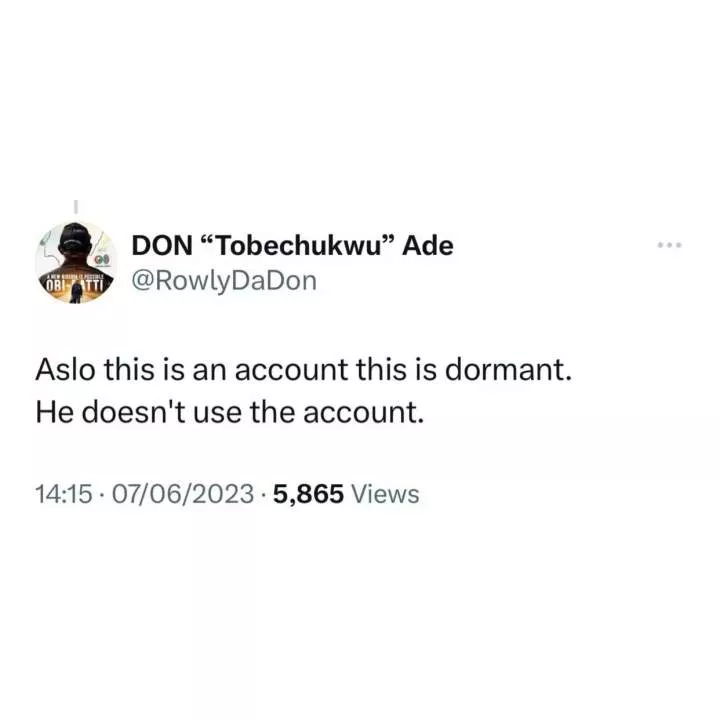
Task: Click the surname Ade in the header
Action: pyautogui.click(x=428, y=246)
